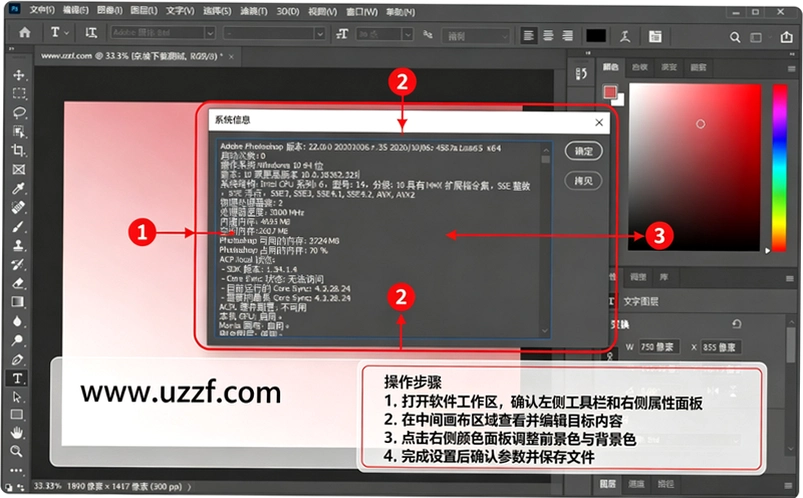Viewport: 803px width, 498px height.
Task: Select the Pen tool
Action: (18, 359)
